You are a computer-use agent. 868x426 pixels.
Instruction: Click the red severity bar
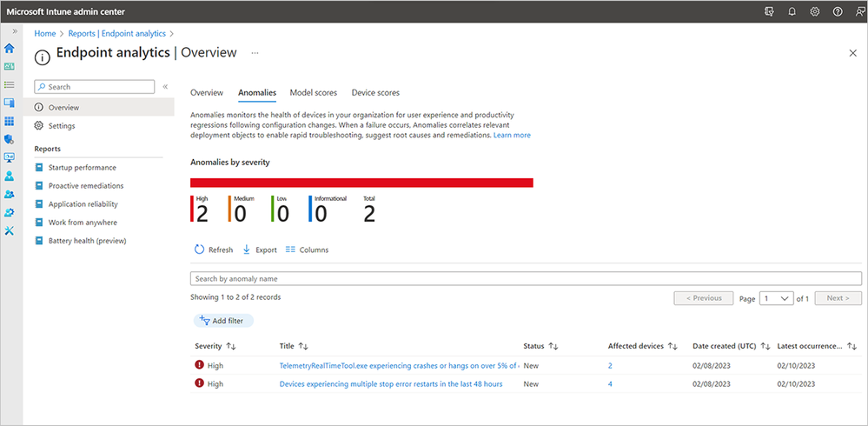[x=361, y=183]
